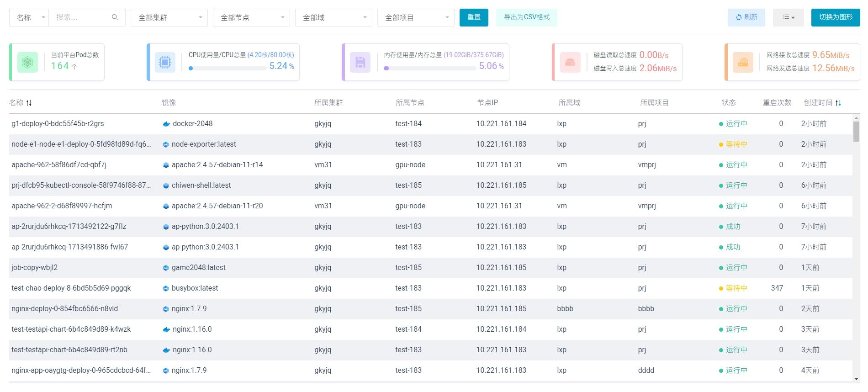Open the 名称 search type selector

pos(29,17)
